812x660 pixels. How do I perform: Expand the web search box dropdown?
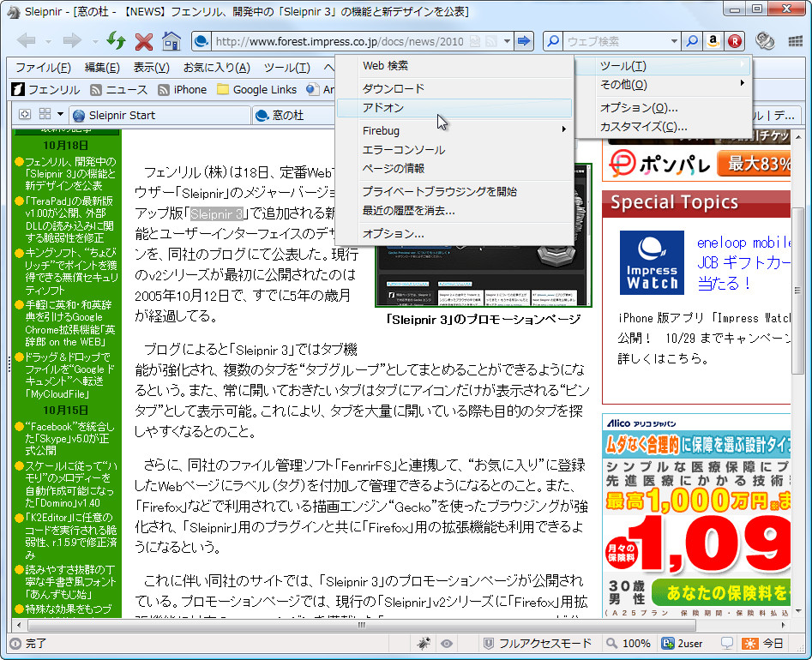[674, 41]
